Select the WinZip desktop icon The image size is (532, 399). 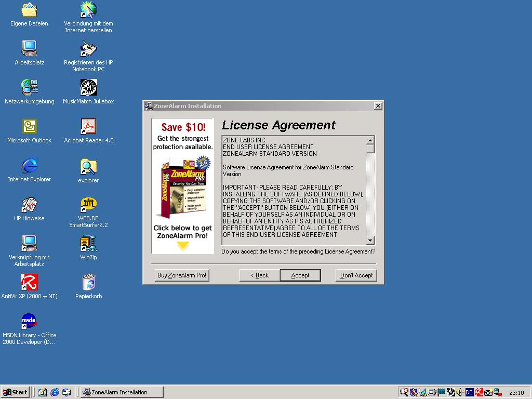click(88, 248)
